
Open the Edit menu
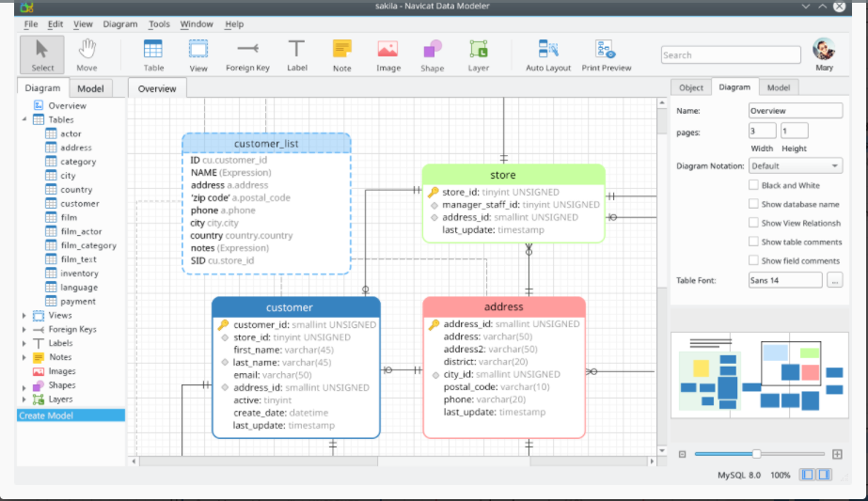pos(55,23)
